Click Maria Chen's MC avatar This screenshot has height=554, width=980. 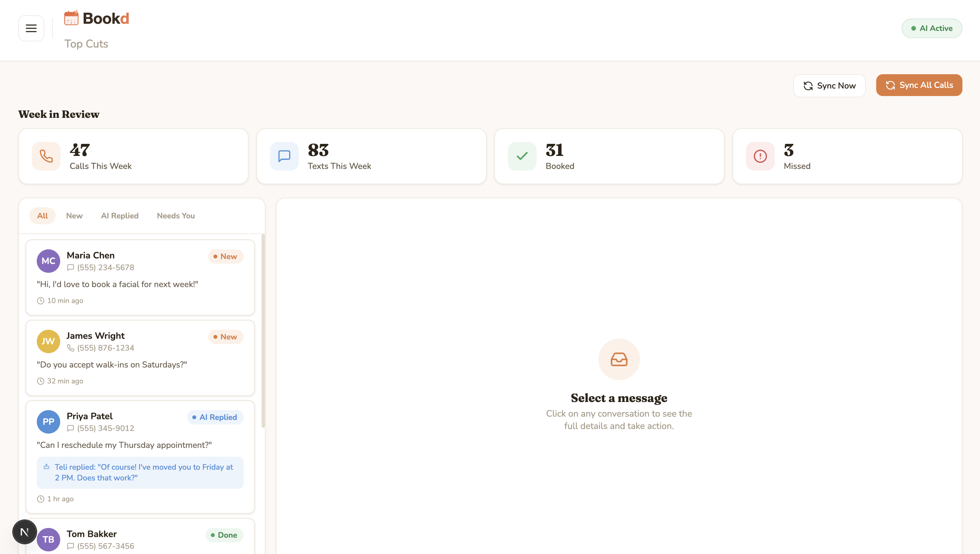48,261
